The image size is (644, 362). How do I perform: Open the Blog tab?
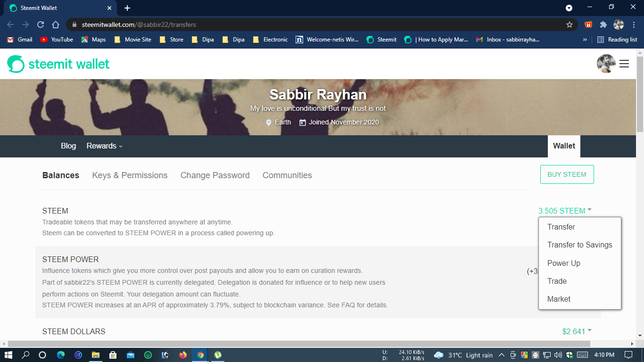(x=68, y=146)
